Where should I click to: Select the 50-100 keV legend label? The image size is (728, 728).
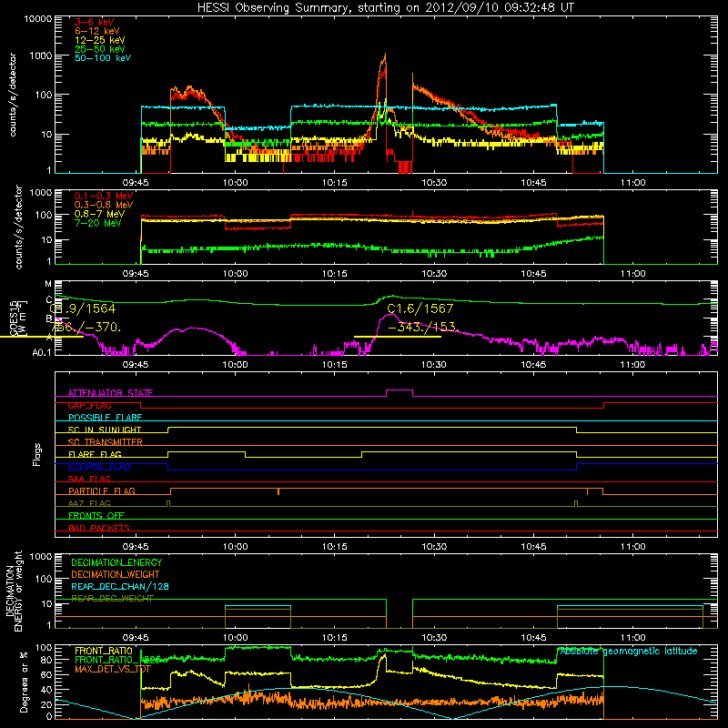103,58
